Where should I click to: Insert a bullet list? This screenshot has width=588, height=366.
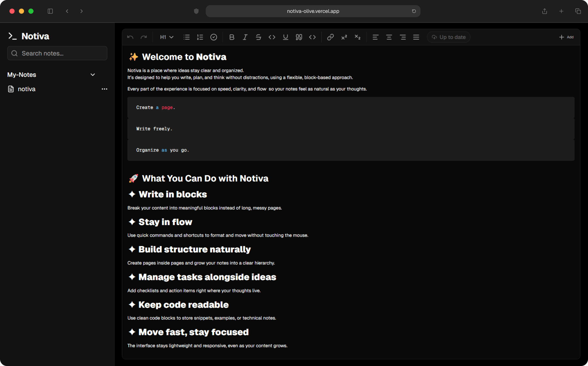coord(186,37)
